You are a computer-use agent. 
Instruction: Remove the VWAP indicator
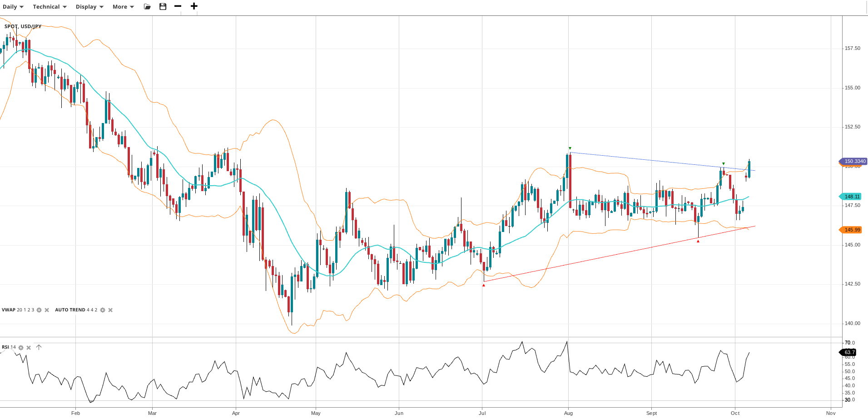click(x=47, y=310)
